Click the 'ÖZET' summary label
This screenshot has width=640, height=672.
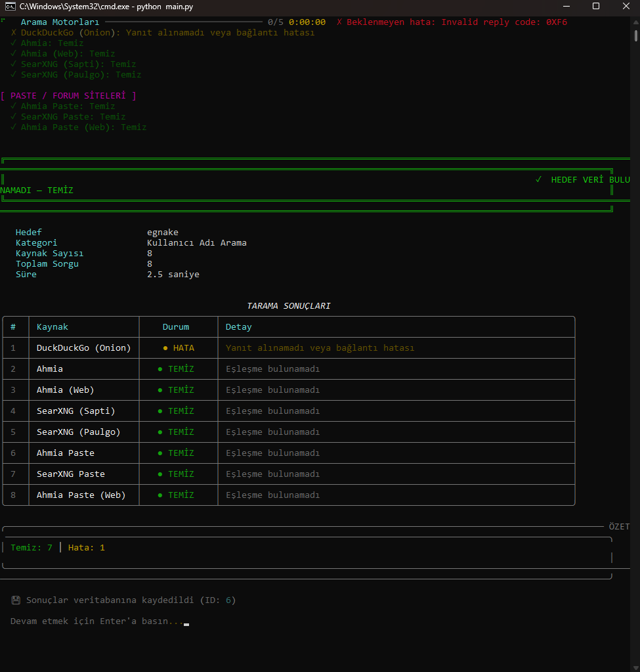coord(620,526)
